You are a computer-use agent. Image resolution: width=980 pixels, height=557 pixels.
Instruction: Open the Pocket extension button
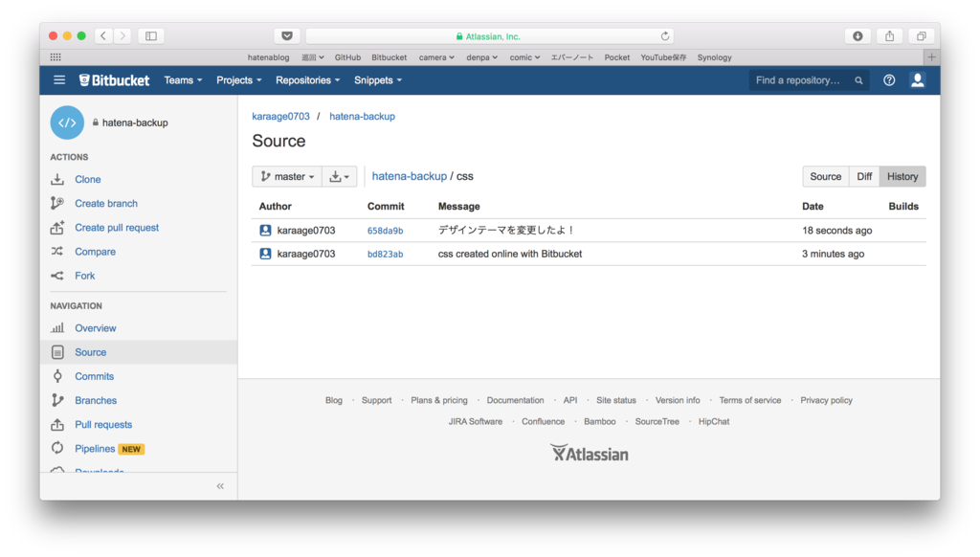287,36
